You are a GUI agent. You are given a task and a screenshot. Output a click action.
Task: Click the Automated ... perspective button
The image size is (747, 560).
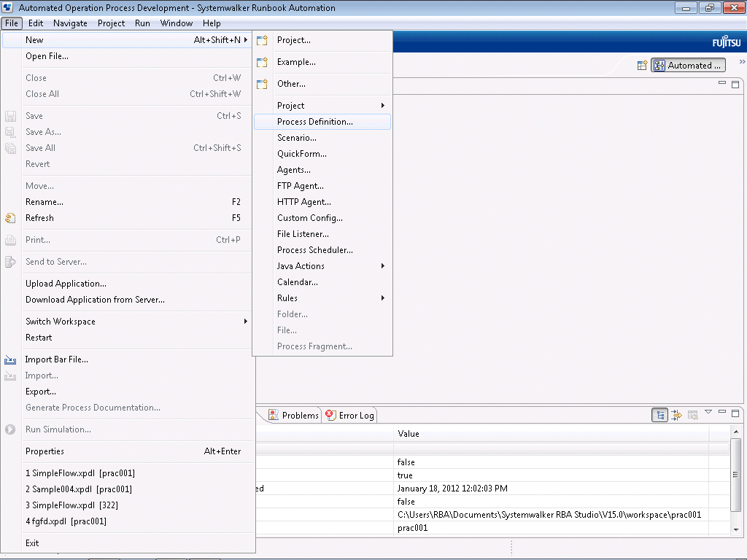coord(689,65)
